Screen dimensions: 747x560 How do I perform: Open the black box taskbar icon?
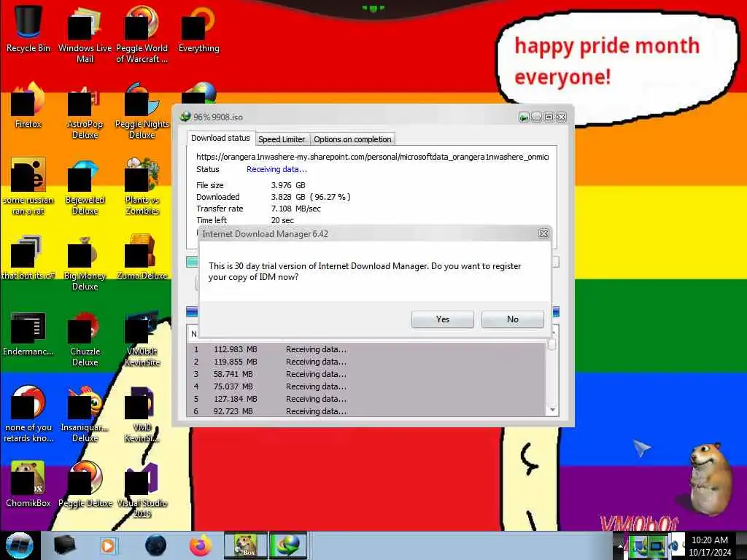64,545
